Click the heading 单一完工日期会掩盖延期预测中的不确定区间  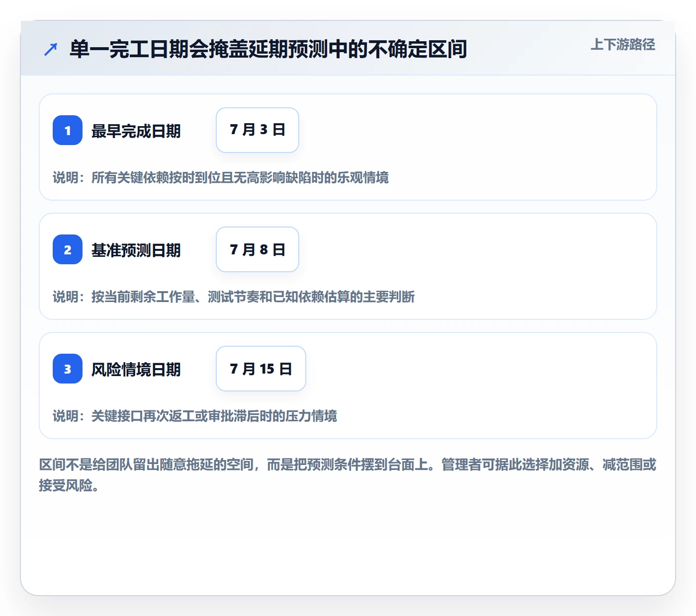[268, 49]
